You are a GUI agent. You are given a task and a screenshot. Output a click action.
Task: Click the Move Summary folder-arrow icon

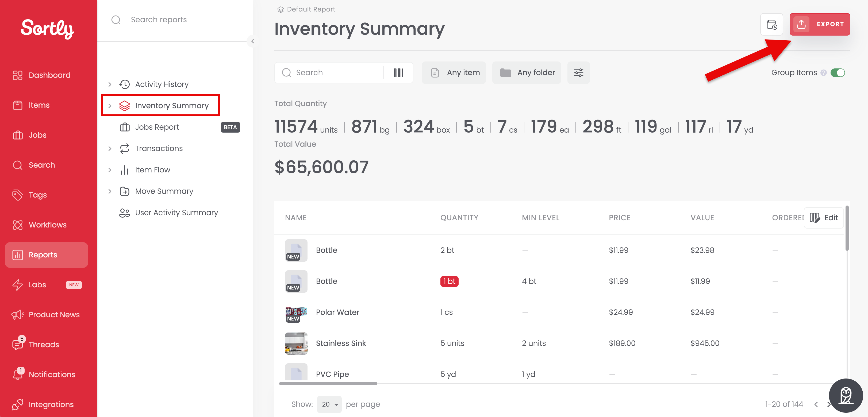pos(124,191)
